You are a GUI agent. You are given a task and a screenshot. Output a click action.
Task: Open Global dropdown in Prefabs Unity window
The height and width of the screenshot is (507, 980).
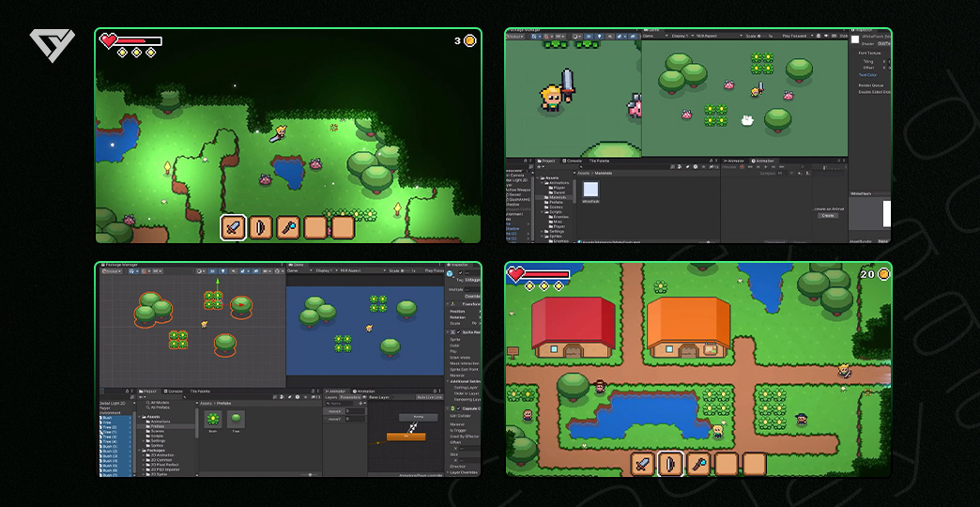click(x=112, y=271)
